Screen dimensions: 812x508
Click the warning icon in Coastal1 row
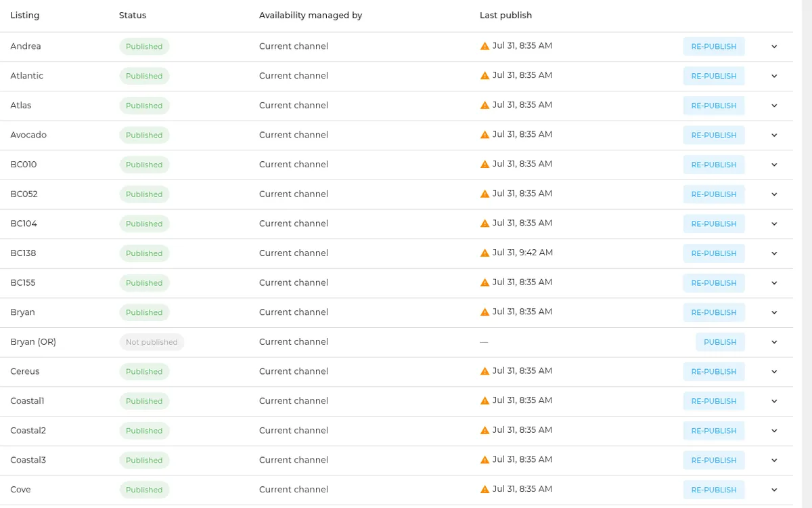point(484,401)
